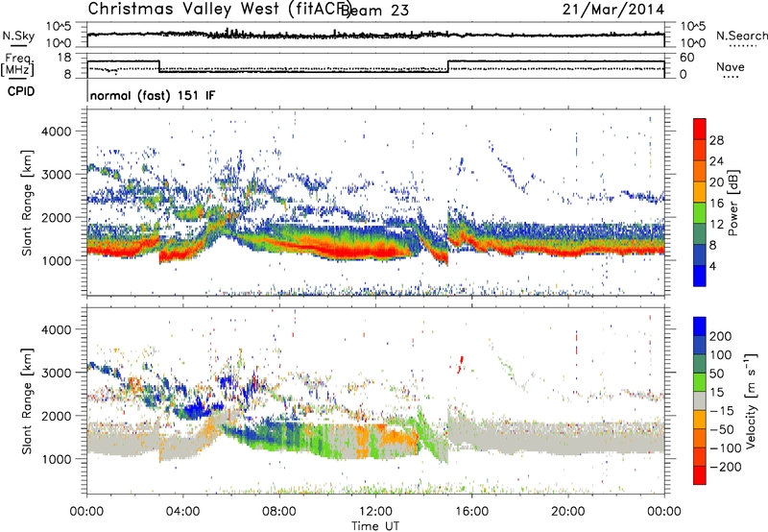Click the Time UT axis title
This screenshot has width=768, height=532.
[x=375, y=526]
